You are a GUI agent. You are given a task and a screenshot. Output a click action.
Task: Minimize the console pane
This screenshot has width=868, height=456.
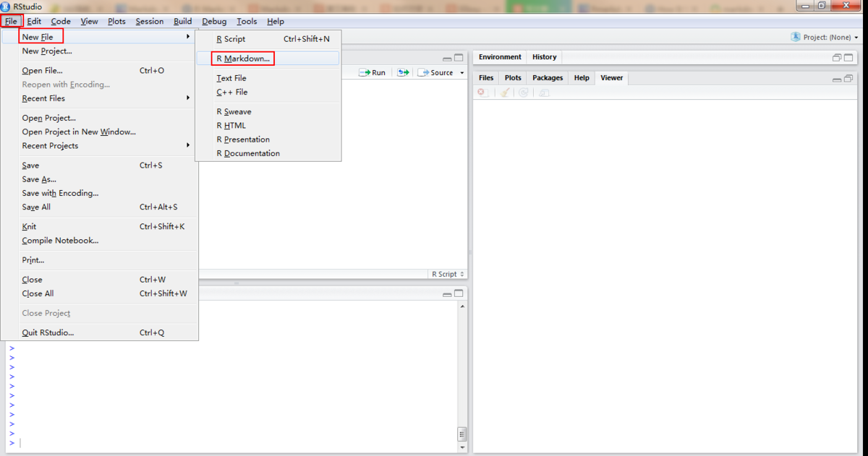coord(448,293)
